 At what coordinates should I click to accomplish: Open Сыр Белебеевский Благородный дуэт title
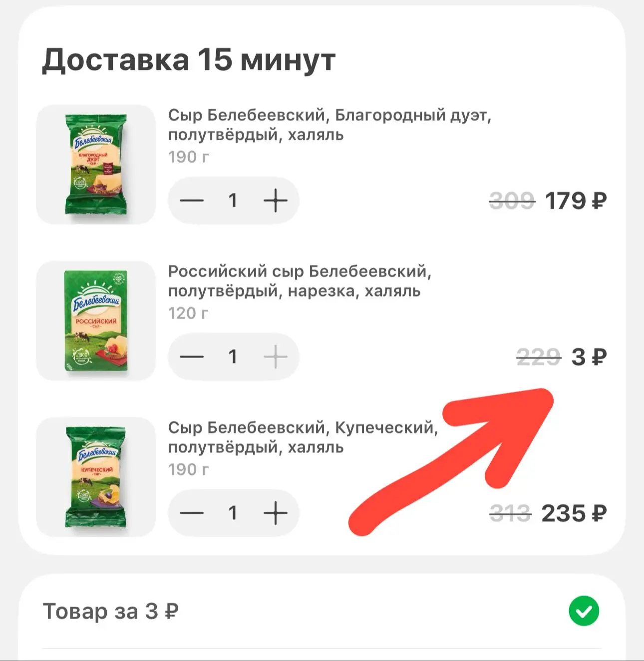pos(329,125)
